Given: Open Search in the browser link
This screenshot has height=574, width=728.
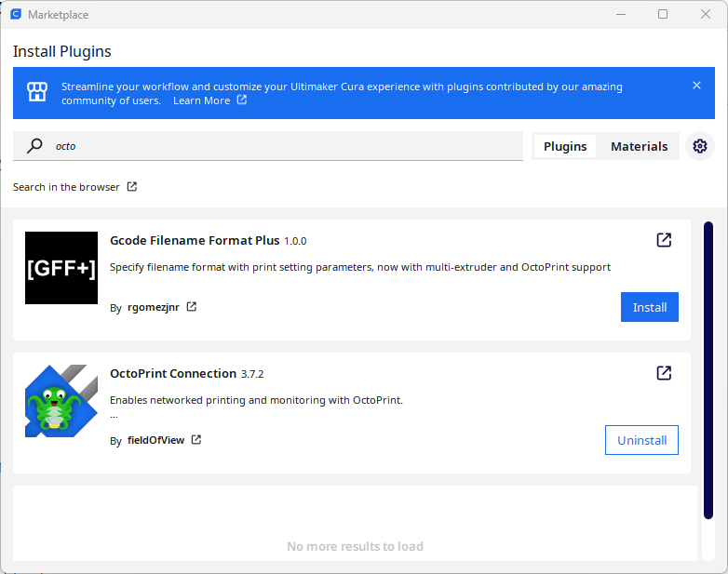Looking at the screenshot, I should tap(66, 187).
